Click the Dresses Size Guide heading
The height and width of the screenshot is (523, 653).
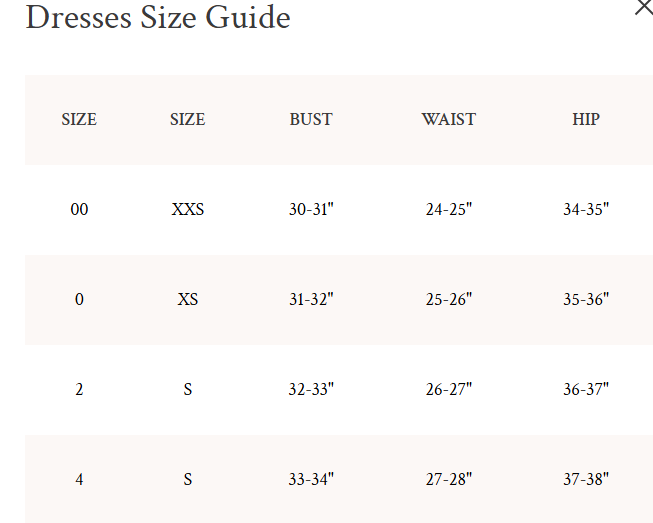(158, 17)
